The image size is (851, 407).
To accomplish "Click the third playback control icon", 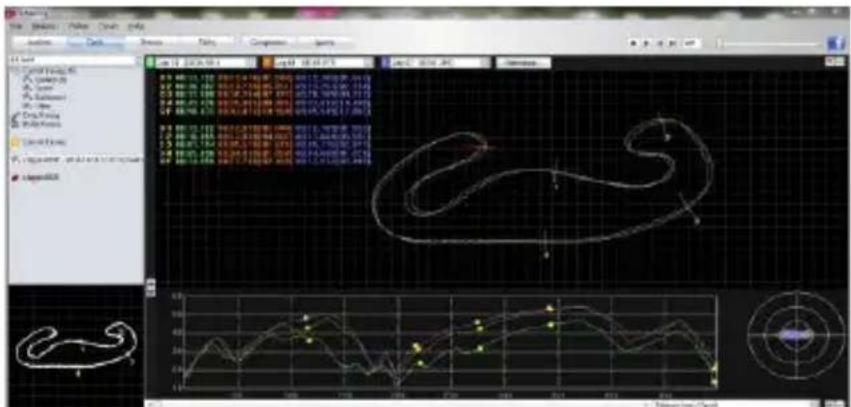I will [x=659, y=43].
